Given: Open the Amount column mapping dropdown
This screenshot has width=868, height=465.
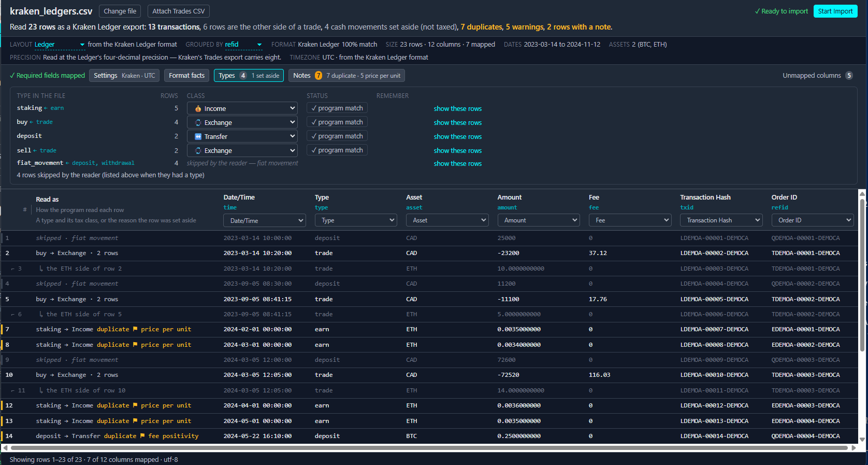Looking at the screenshot, I should tap(539, 220).
